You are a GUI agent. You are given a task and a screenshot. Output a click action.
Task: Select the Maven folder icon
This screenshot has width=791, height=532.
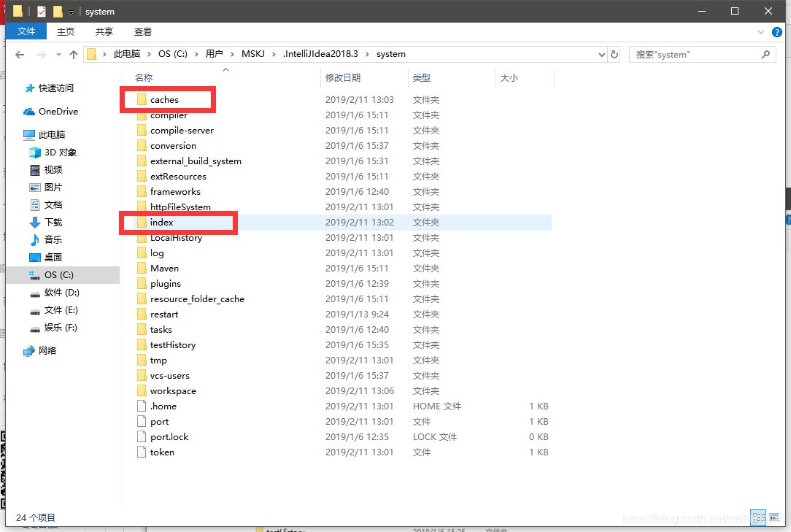point(142,268)
